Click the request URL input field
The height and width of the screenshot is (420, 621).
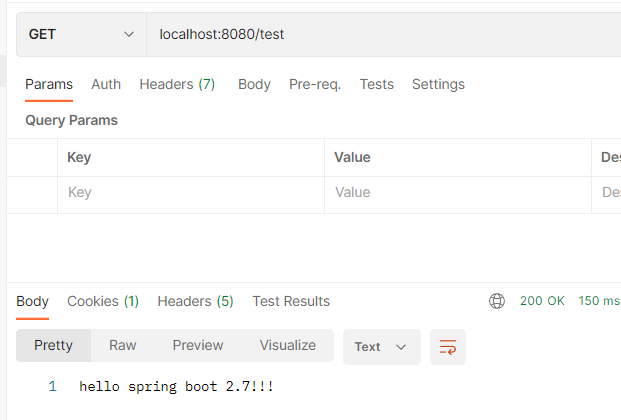pos(380,35)
